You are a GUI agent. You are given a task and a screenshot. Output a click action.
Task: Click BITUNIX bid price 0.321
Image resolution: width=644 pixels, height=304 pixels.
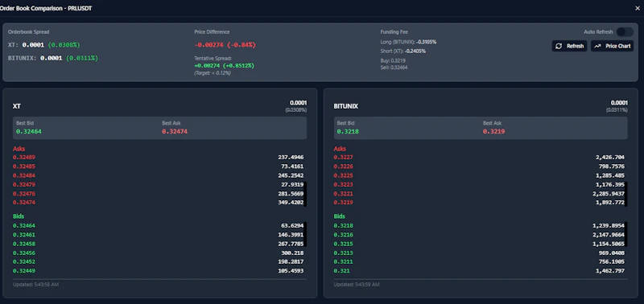tap(341, 271)
